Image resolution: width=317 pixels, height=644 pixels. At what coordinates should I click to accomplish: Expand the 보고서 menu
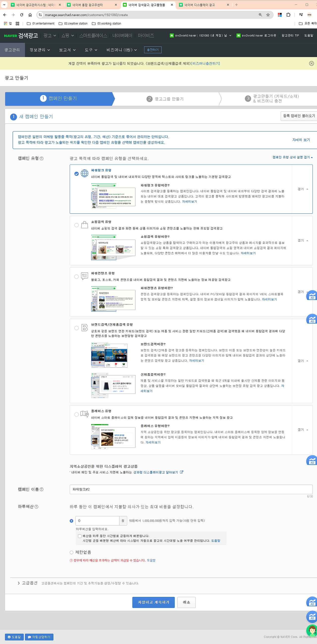click(x=67, y=50)
